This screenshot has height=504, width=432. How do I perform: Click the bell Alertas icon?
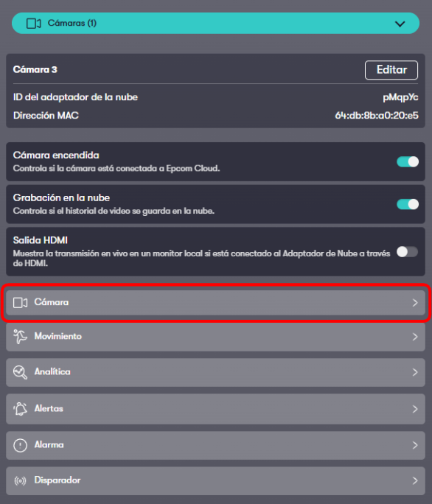20,409
